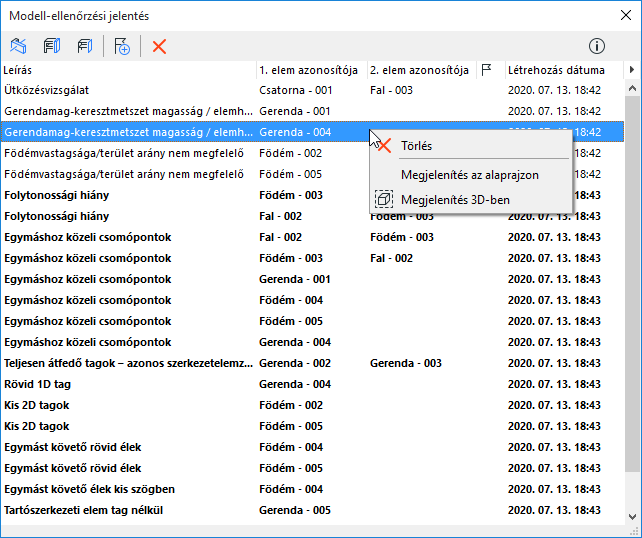Screen dimensions: 642x538
Task: Click scrollbar up arrow
Action: [632, 88]
